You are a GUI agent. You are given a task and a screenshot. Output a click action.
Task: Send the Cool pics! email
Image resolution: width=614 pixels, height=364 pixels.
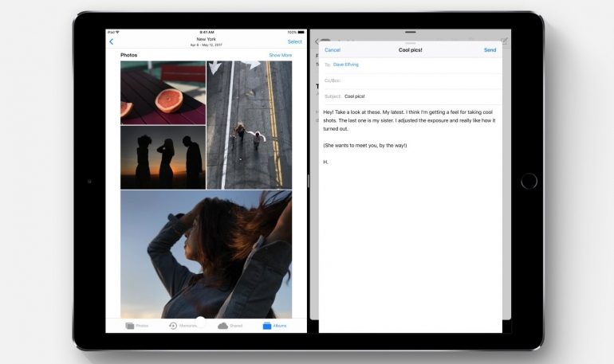click(490, 50)
